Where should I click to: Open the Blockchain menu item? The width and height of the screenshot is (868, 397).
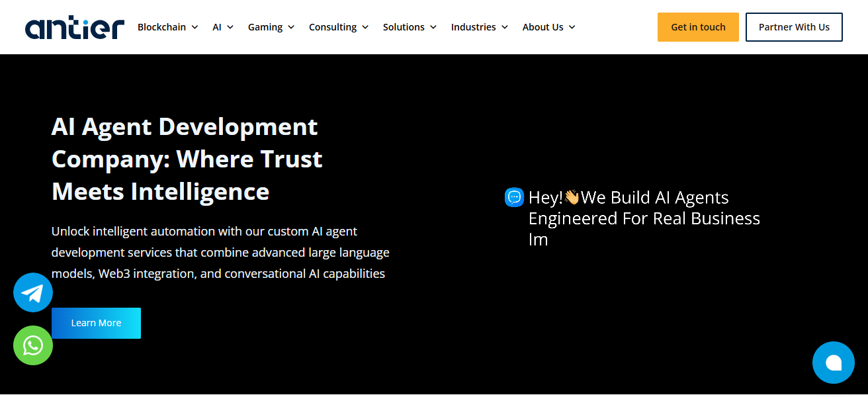pyautogui.click(x=161, y=27)
